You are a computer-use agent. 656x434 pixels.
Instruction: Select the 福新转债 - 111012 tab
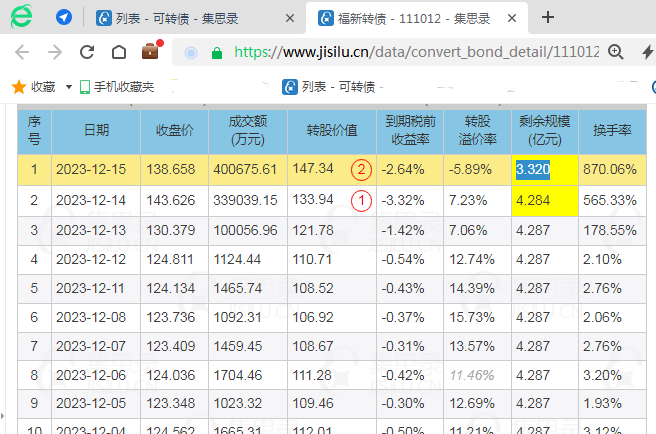[405, 18]
